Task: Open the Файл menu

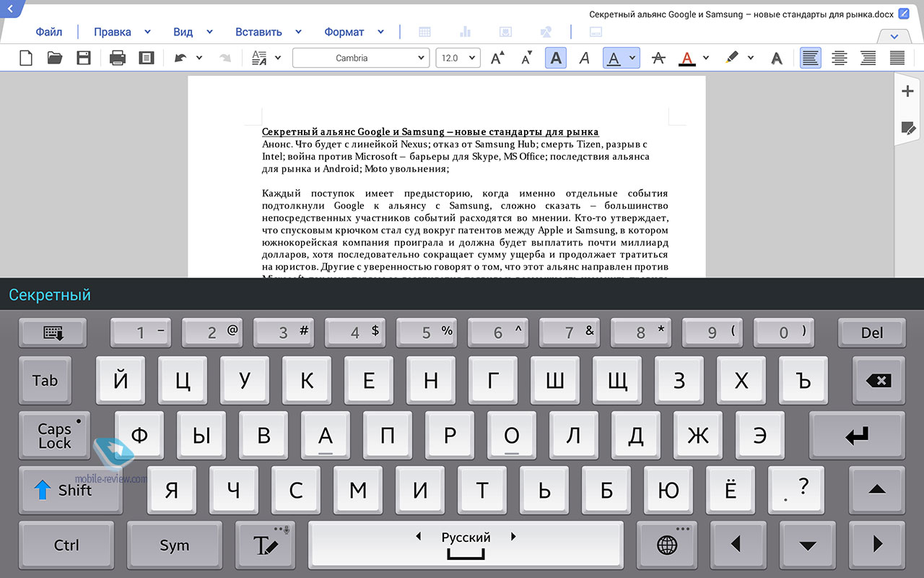Action: 49,32
